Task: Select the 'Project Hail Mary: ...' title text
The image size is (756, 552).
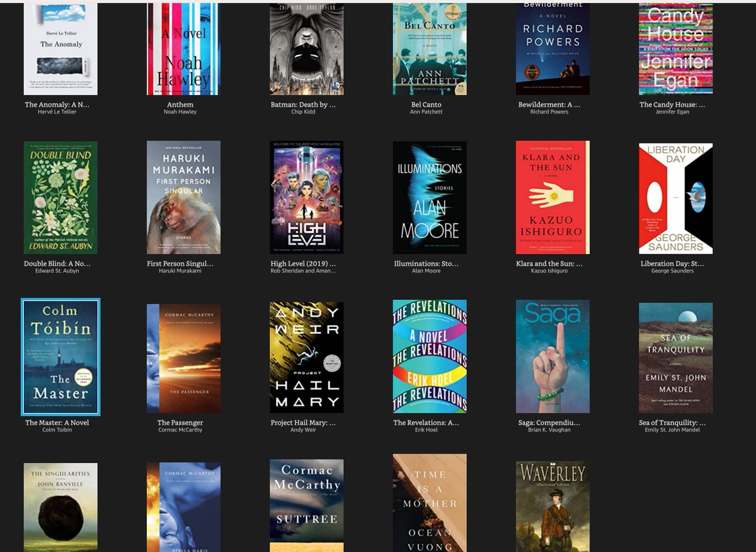Action: pos(303,423)
